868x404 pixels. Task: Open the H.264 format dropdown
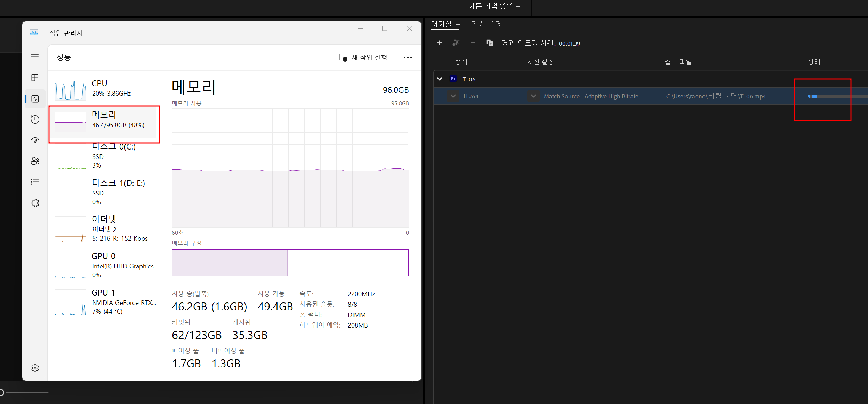pos(453,96)
